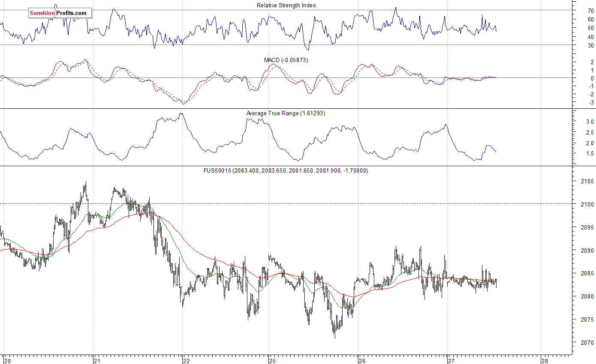596x364 pixels.
Task: Click date label 22 on time axis
Action: click(x=186, y=361)
